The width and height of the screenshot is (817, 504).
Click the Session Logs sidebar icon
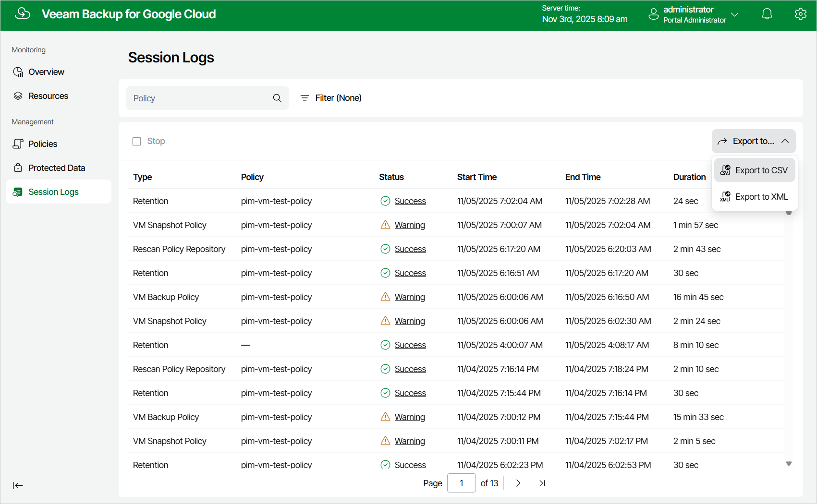tap(18, 192)
